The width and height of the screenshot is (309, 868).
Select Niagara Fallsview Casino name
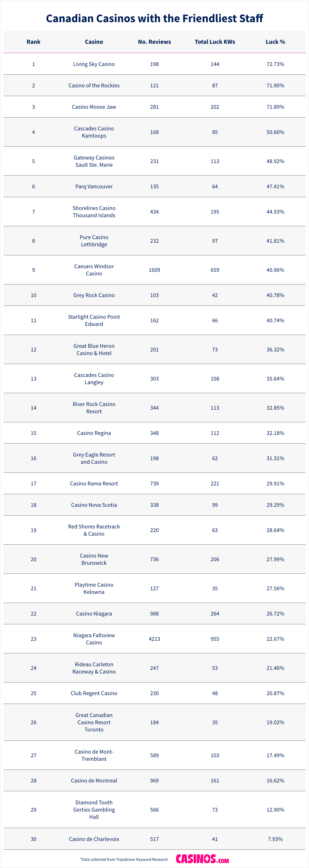[x=94, y=639]
